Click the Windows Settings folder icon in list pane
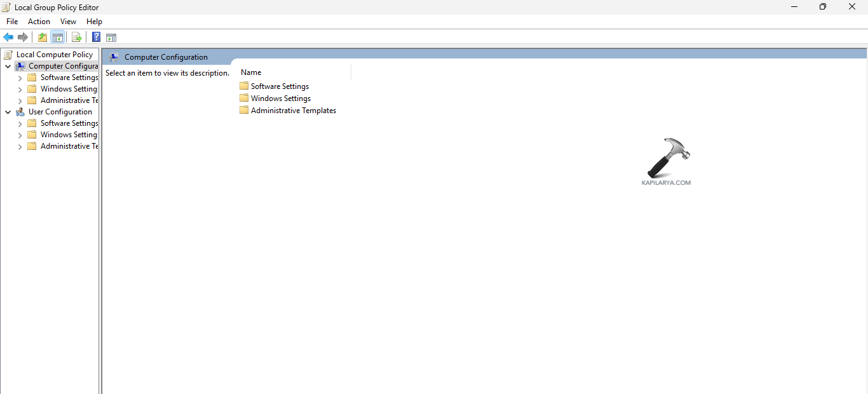The height and width of the screenshot is (394, 868). (244, 98)
